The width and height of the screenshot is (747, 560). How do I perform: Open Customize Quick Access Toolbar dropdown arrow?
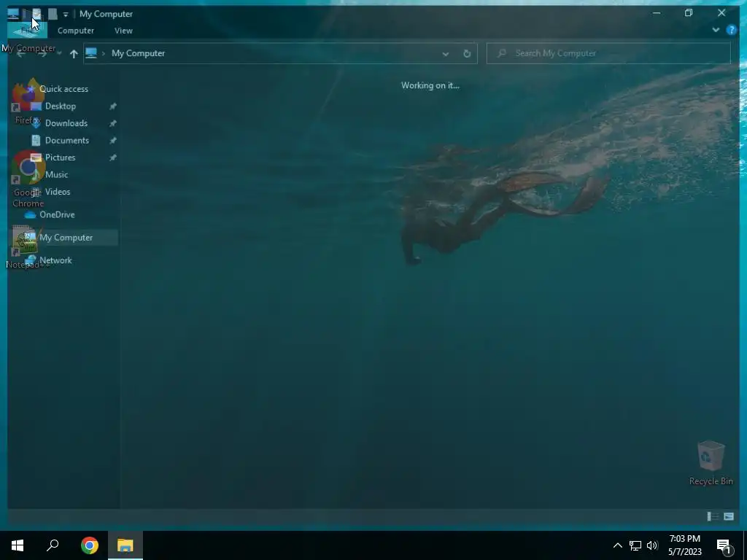66,15
